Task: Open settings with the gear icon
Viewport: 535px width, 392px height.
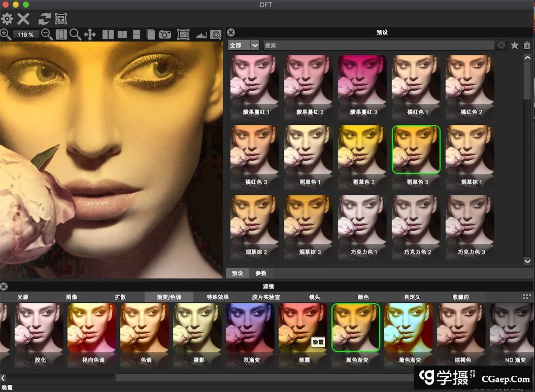Action: (7, 19)
